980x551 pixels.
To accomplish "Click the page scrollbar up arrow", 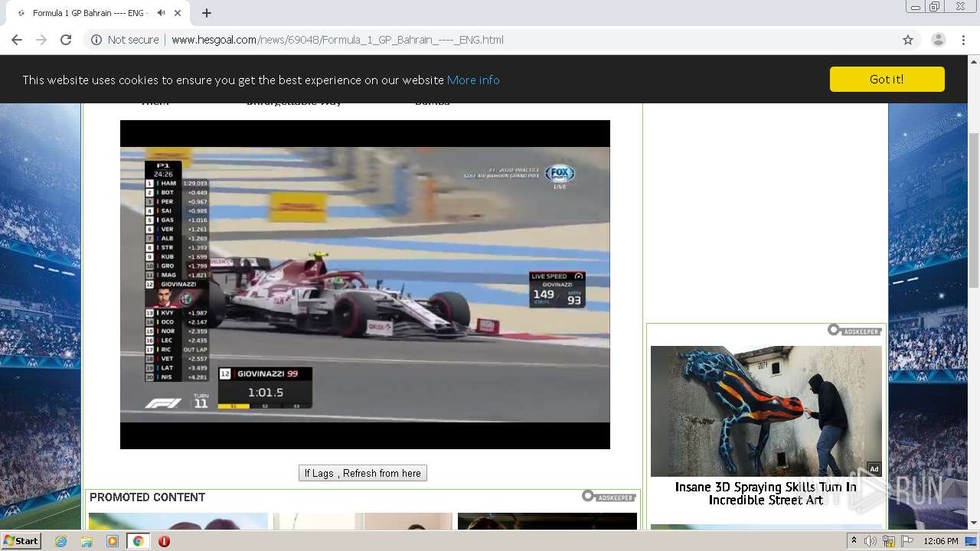I will pos(974,62).
